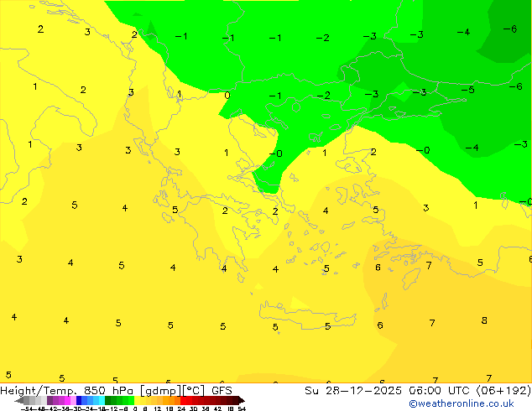Click the "24" legend scale label
The height and width of the screenshot is (411, 532).
tap(181, 408)
